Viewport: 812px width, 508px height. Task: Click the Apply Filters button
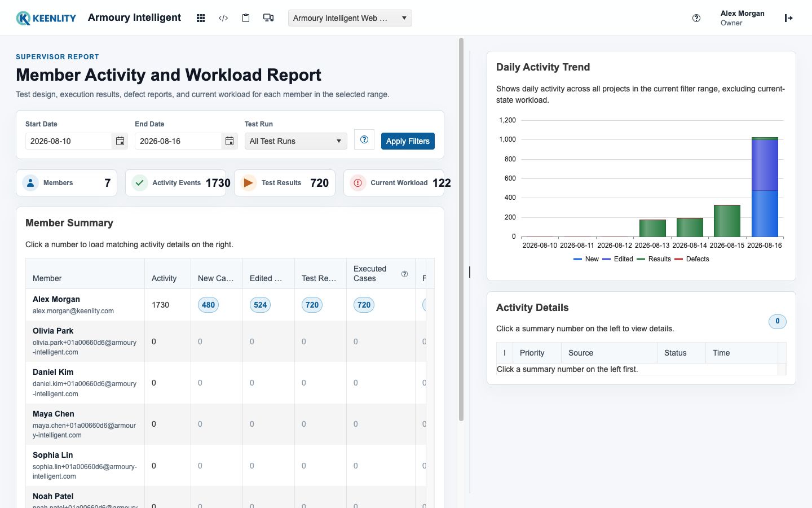coord(408,141)
